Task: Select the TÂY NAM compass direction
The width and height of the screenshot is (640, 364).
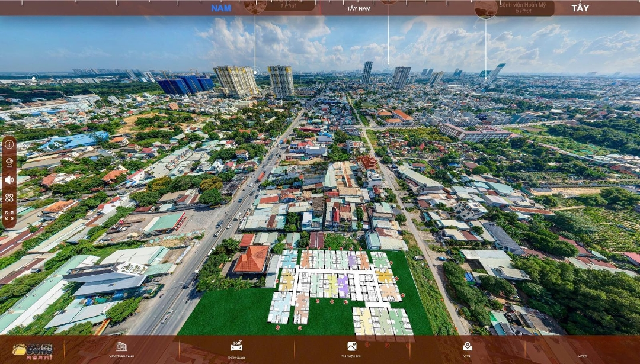Action: [359, 8]
